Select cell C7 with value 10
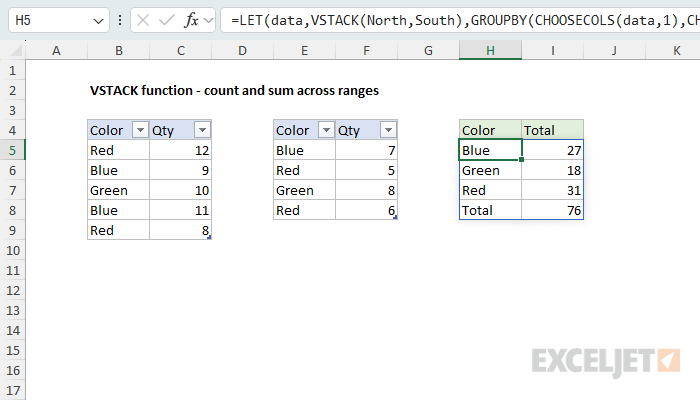This screenshot has height=400, width=700. pyautogui.click(x=180, y=191)
